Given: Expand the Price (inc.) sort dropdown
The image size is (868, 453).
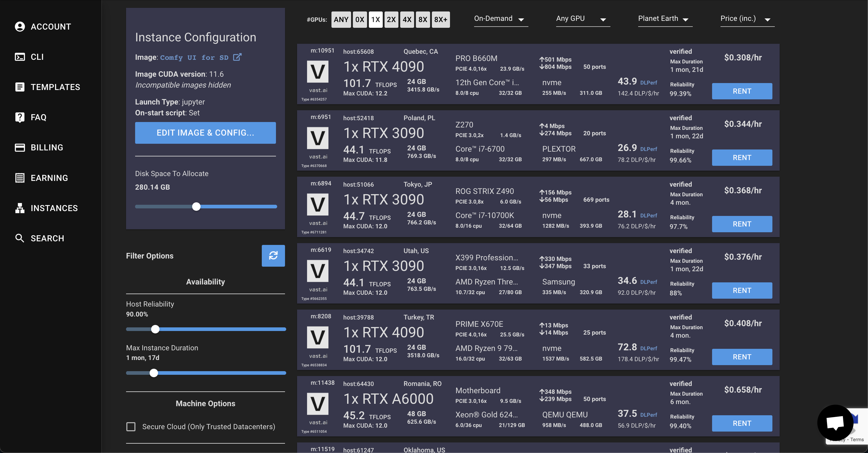Looking at the screenshot, I should coord(747,19).
